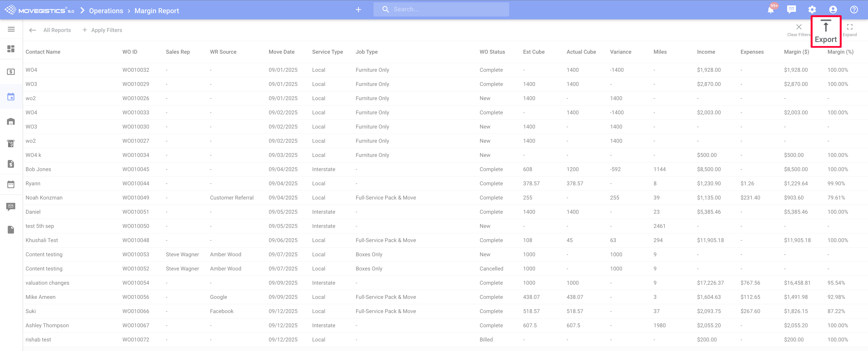This screenshot has height=351, width=868.
Task: Select the Bob Jones row
Action: pyautogui.click(x=38, y=169)
